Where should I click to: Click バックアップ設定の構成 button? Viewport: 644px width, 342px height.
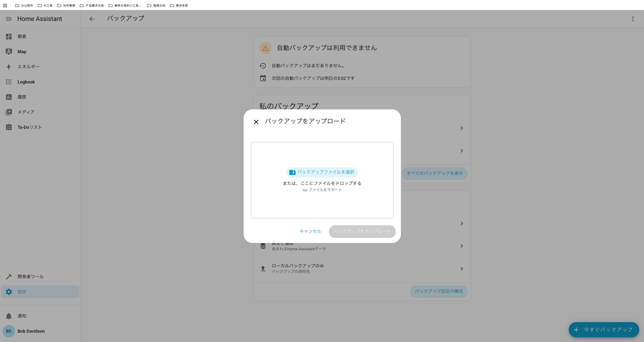coord(439,291)
